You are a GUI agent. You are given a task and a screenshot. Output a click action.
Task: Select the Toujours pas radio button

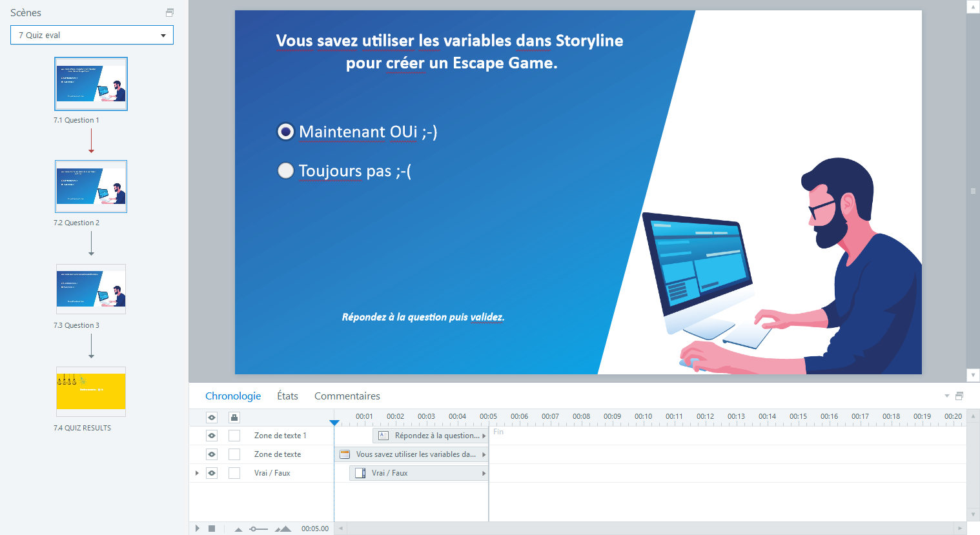point(285,170)
